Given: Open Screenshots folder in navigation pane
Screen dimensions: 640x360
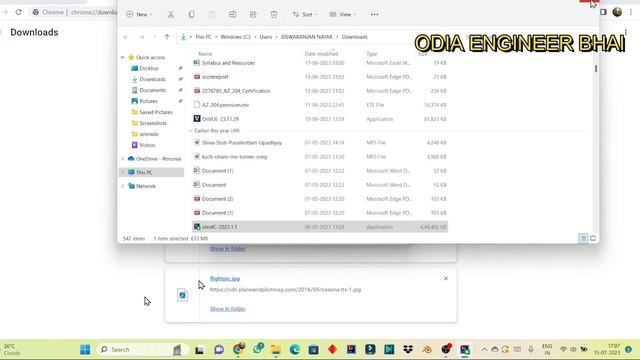Looking at the screenshot, I should click(153, 123).
